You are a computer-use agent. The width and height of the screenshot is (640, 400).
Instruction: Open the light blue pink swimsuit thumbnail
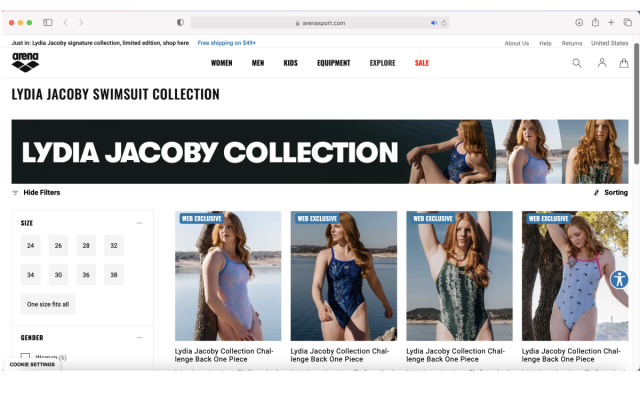pos(228,276)
